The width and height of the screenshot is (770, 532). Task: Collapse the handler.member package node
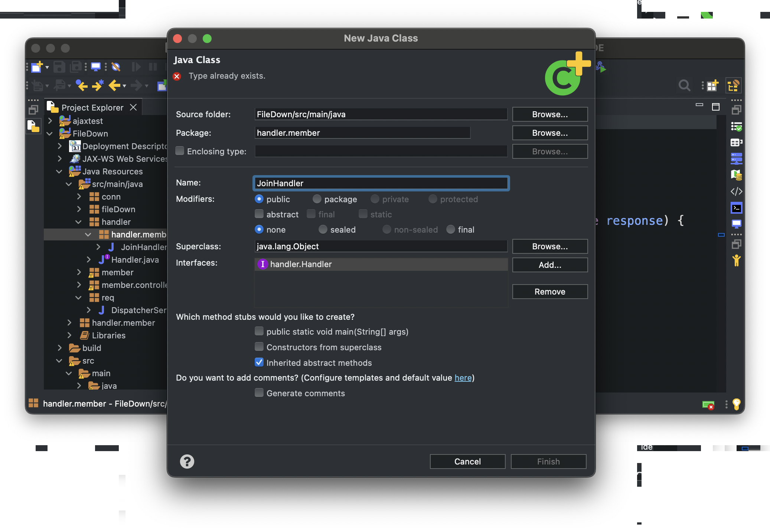pyautogui.click(x=88, y=234)
